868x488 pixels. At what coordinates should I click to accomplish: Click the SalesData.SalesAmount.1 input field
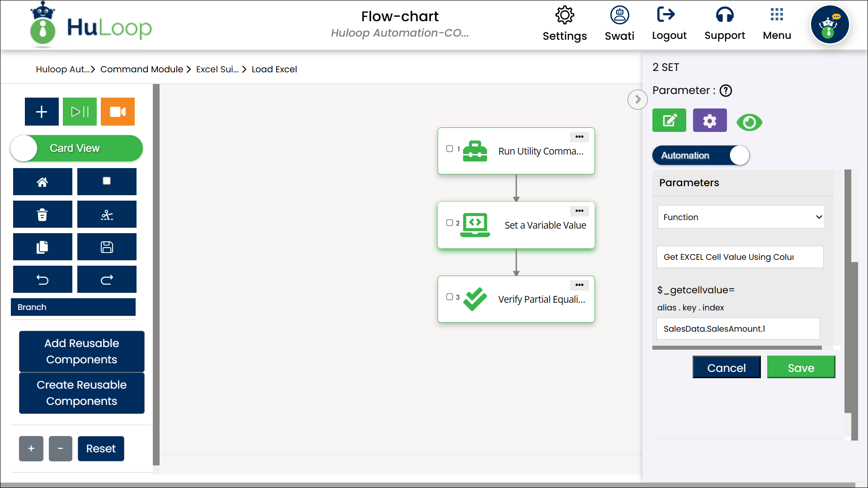[x=737, y=329]
